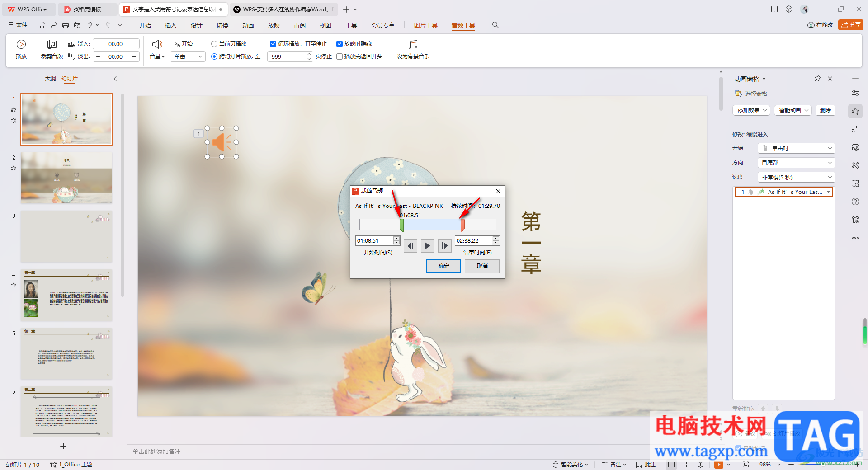Screen dimensions: 868x470
Task: Open the Smart Animation (智能动画) dropdown
Action: 793,110
